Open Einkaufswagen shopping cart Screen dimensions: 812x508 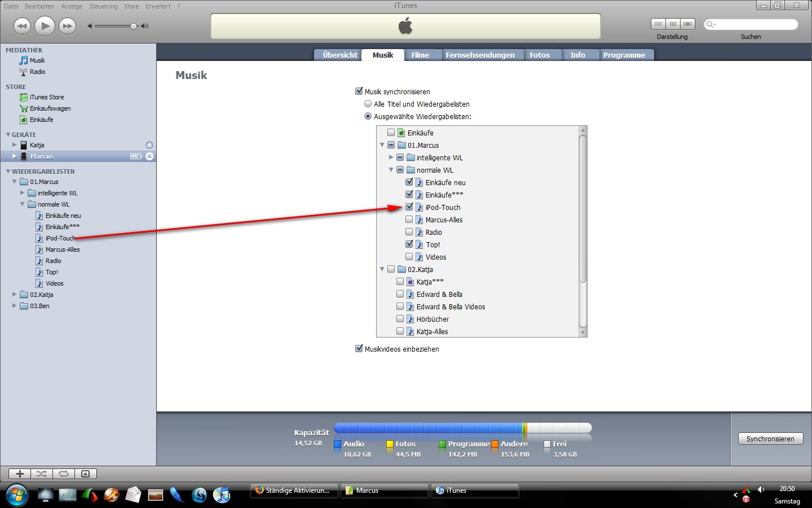50,108
